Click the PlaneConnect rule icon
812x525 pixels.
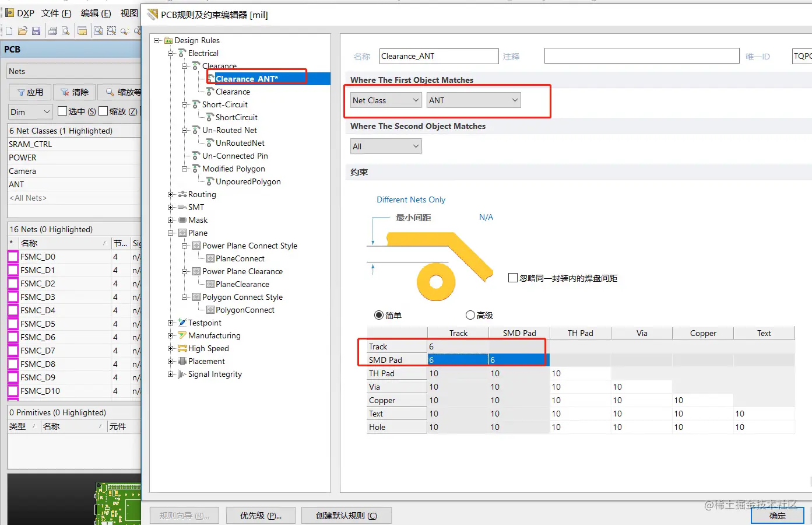210,258
